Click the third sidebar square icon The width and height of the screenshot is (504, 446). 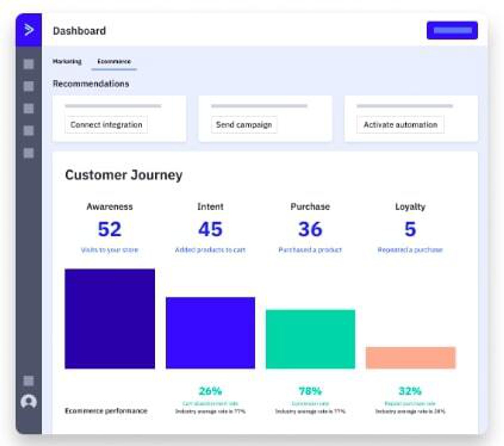[x=29, y=108]
